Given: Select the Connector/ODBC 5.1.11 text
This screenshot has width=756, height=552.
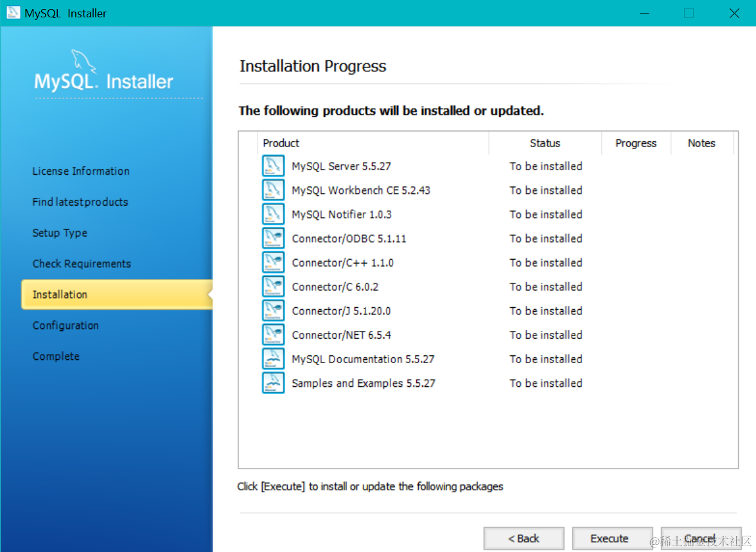Looking at the screenshot, I should (349, 239).
